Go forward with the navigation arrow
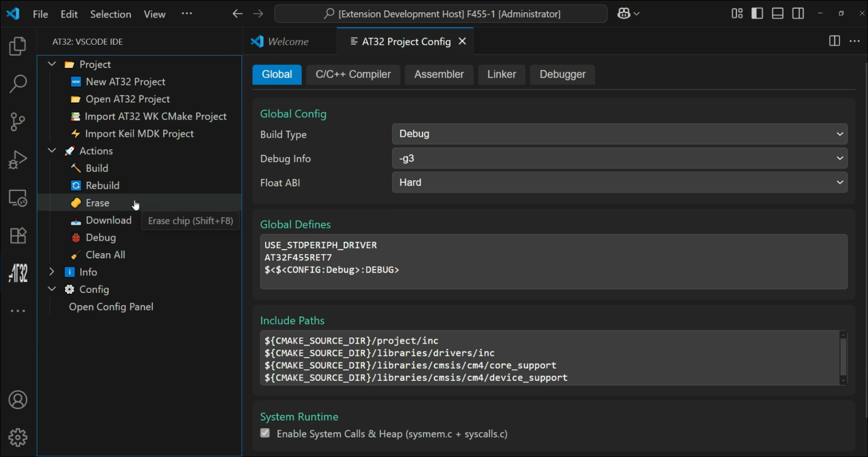 tap(258, 14)
